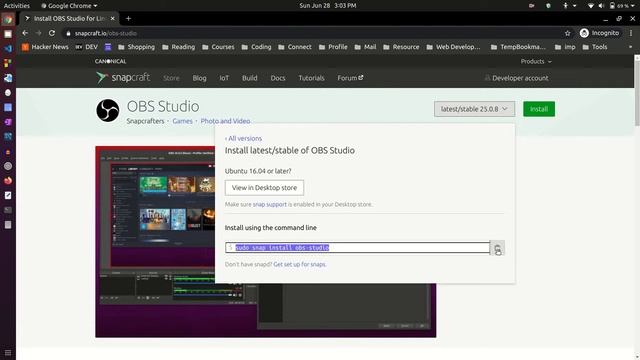This screenshot has height=360, width=640.
Task: Open the Mail bookmarks folder
Action: pos(365,47)
